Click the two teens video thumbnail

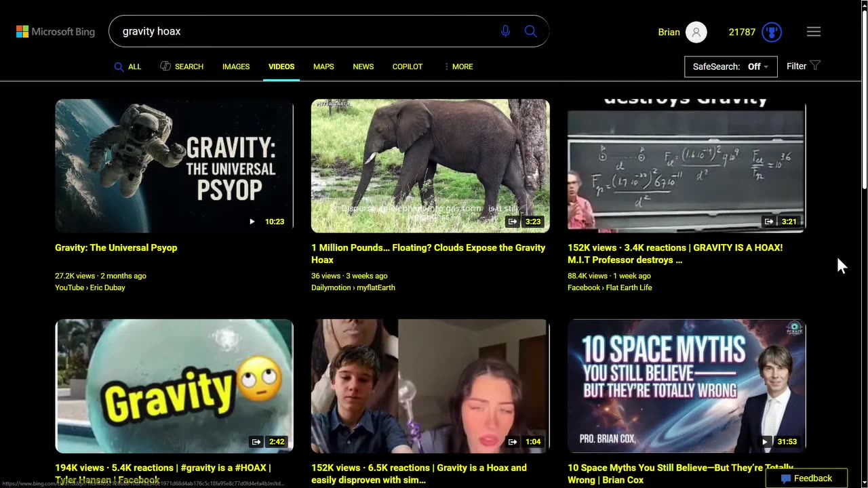[x=431, y=386]
